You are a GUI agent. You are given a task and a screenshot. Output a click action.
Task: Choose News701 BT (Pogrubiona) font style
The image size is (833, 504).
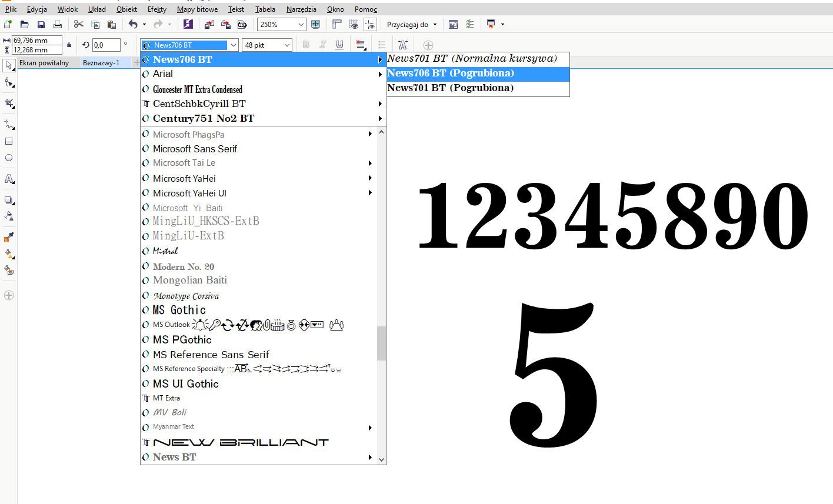[451, 88]
